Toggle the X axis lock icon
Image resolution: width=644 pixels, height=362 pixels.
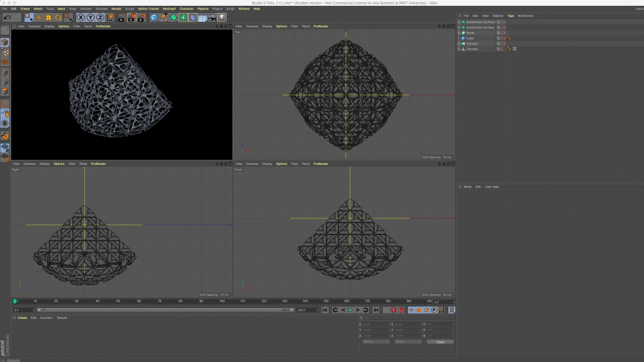coord(80,17)
